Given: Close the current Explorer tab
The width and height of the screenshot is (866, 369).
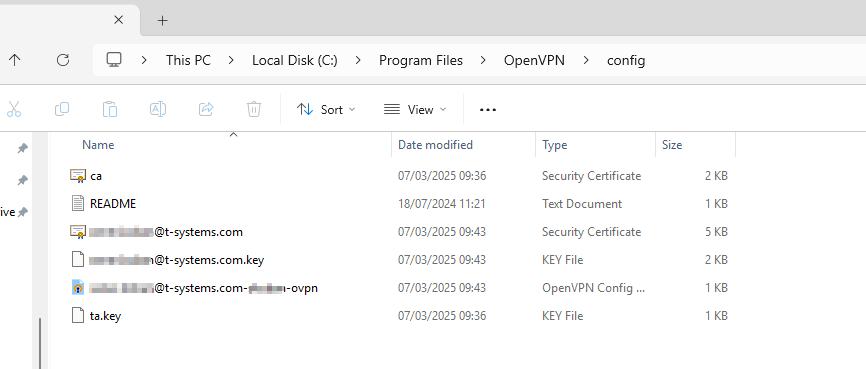Looking at the screenshot, I should click(x=118, y=20).
